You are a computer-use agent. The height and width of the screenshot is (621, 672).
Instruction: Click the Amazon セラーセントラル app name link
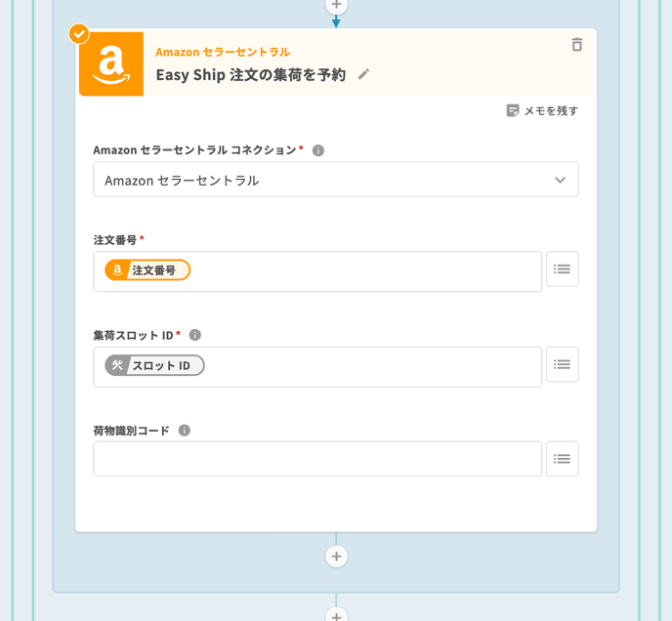[x=223, y=52]
